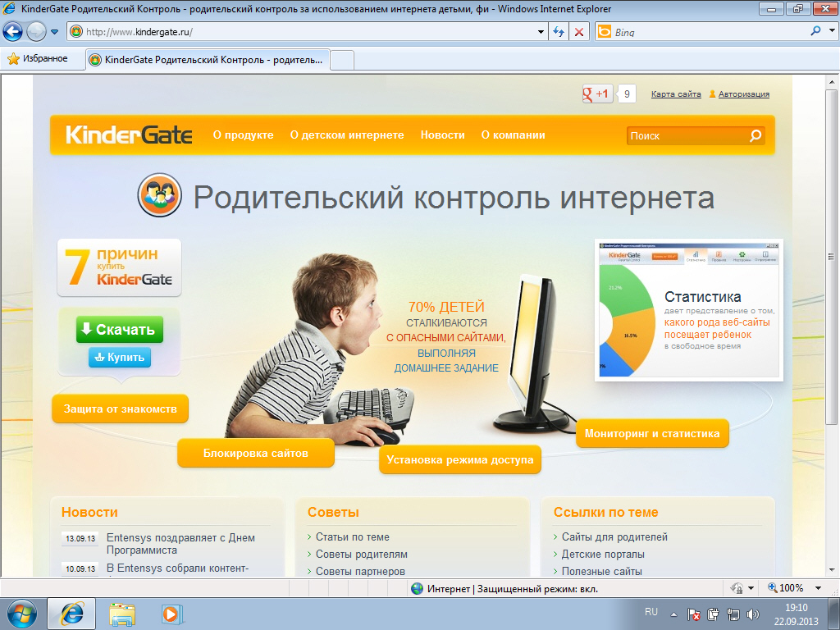Click the Интернет zone globe in status bar

pos(417,589)
